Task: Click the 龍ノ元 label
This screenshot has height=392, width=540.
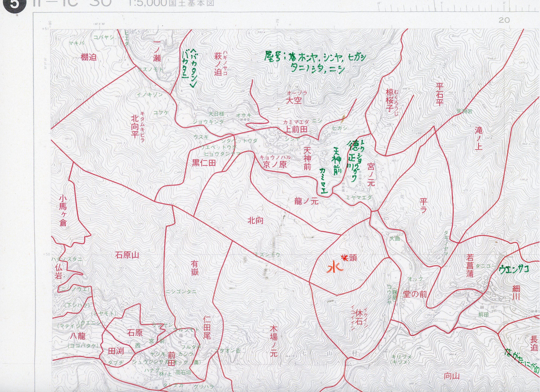Action: pos(306,201)
